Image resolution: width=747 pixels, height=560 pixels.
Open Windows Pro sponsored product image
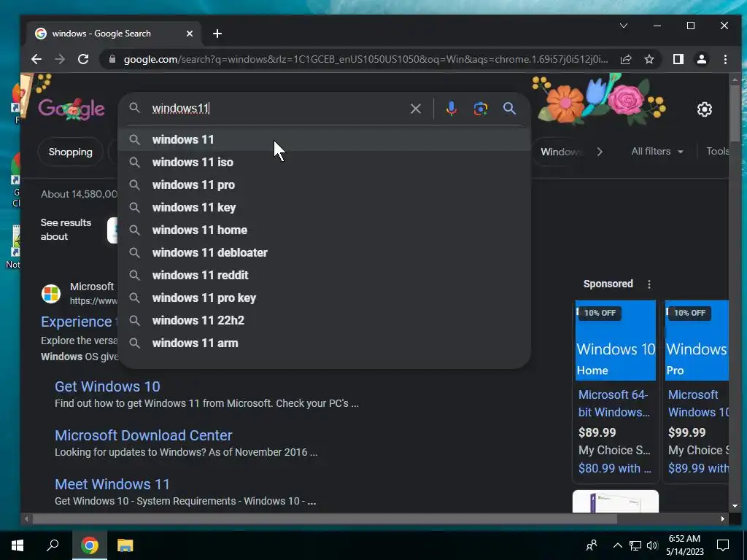click(x=697, y=340)
